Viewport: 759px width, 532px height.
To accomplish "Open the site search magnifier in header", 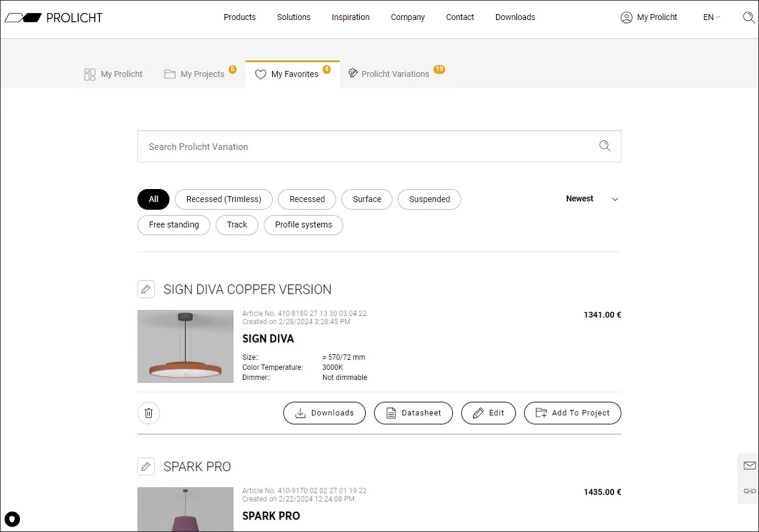I will (748, 17).
